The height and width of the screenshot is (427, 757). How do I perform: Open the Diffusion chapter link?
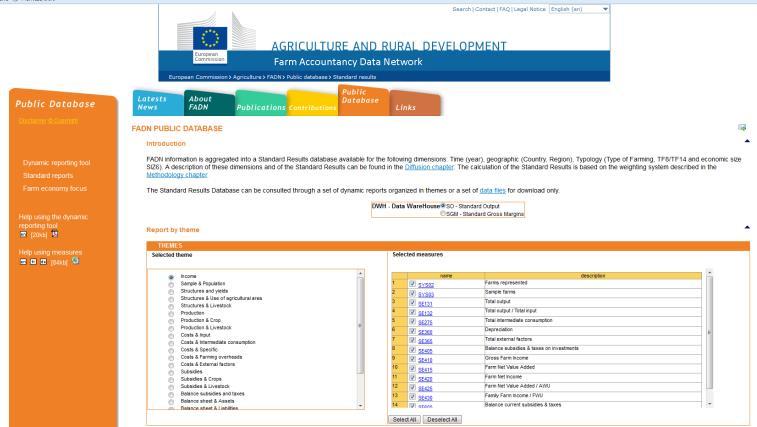[x=429, y=167]
